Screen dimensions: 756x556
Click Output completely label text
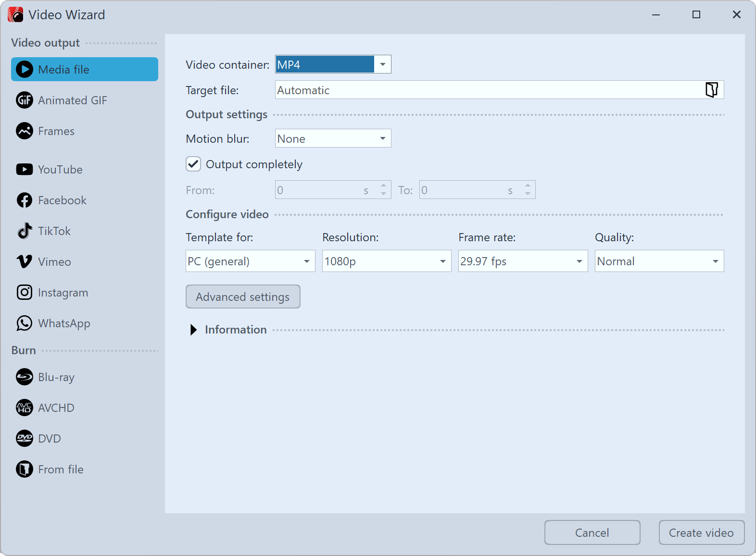click(x=254, y=164)
